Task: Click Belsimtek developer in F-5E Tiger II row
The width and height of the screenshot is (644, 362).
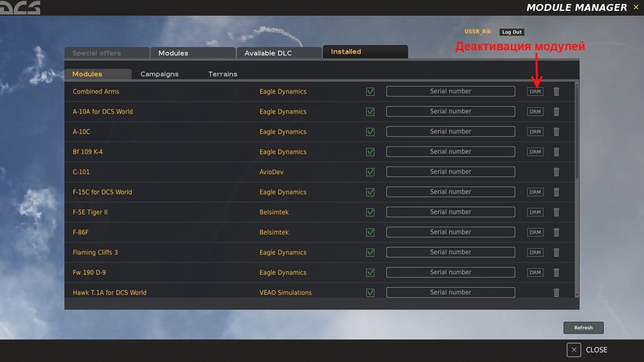Action: tap(274, 212)
